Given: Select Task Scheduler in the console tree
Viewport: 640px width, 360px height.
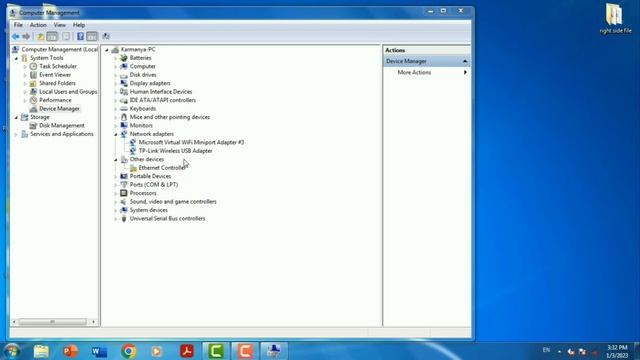Looking at the screenshot, I should [x=58, y=66].
